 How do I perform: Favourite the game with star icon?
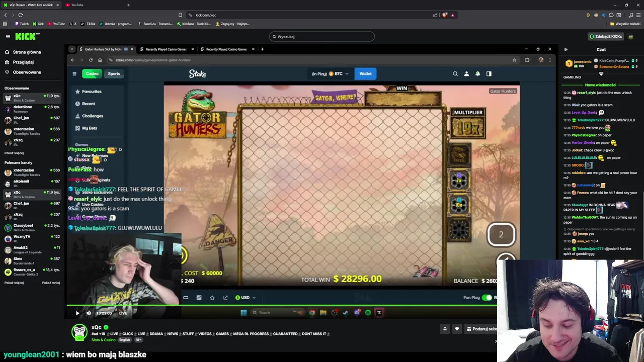click(212, 298)
